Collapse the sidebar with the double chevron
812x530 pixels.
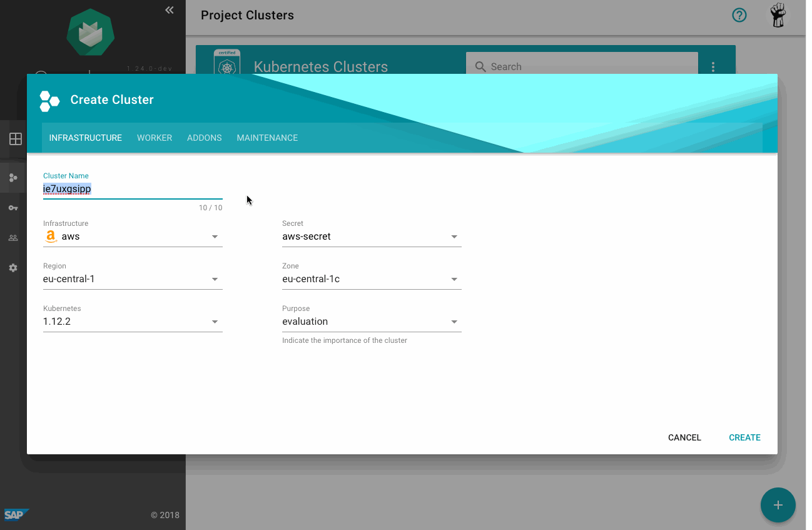(169, 10)
